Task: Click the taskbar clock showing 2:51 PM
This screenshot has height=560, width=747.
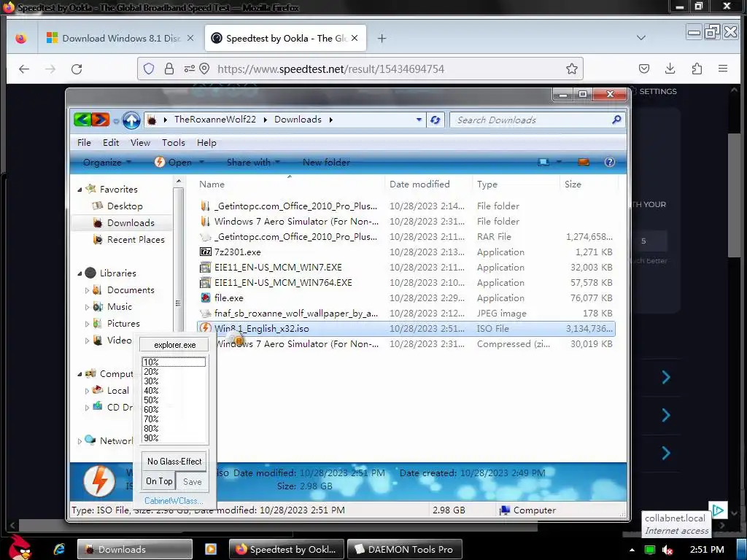Action: click(706, 550)
